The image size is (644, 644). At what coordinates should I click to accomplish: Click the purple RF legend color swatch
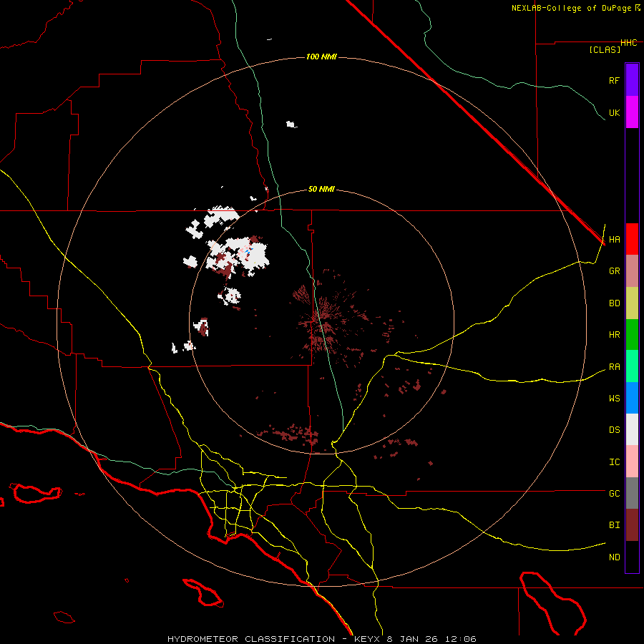point(631,79)
